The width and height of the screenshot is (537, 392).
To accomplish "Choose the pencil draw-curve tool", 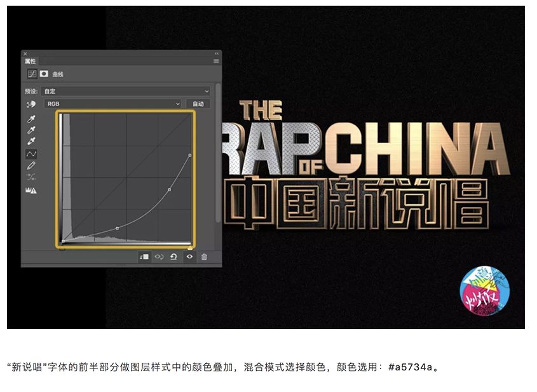I will click(x=31, y=166).
